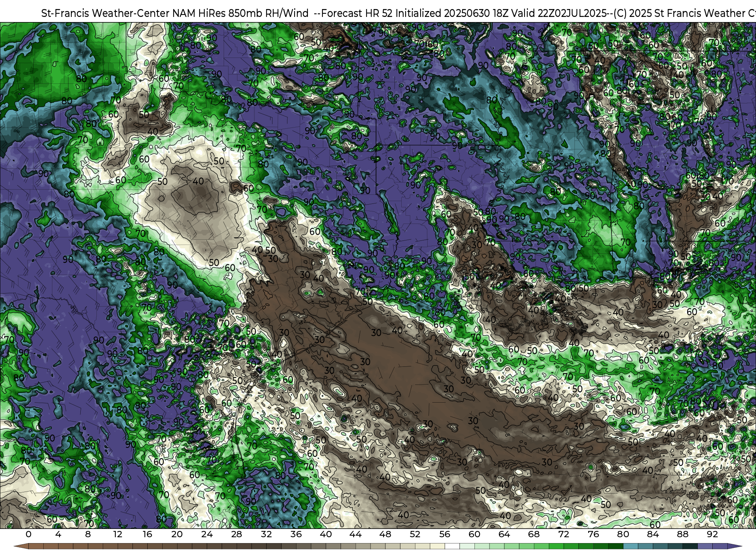Click the legend tick label '44'

pos(356,534)
